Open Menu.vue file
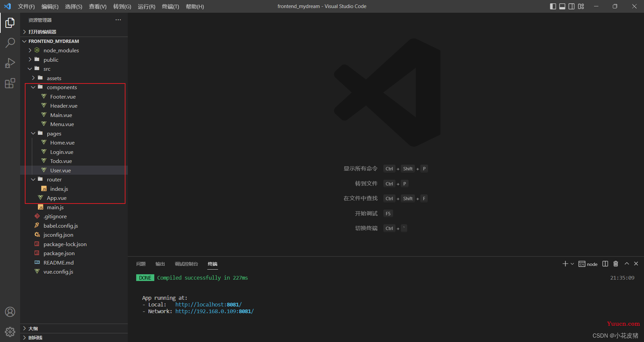Screen dimensions: 644x342 click(74, 124)
